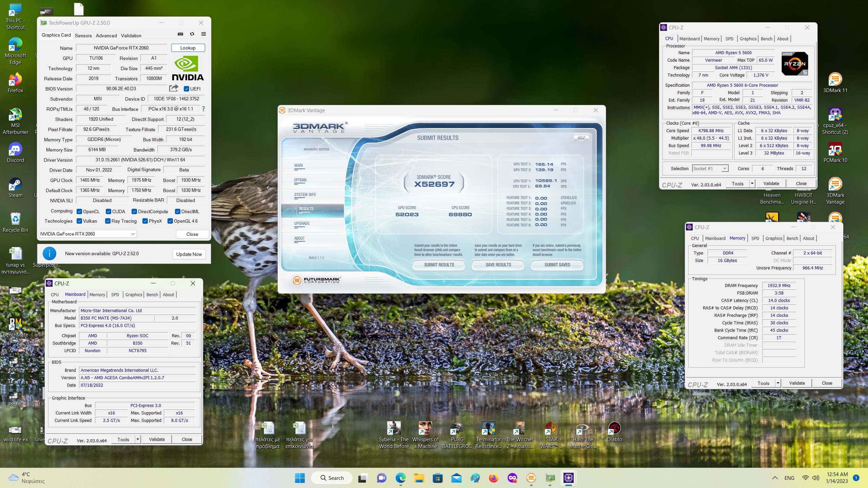Open Steam desktop icon

(x=15, y=188)
